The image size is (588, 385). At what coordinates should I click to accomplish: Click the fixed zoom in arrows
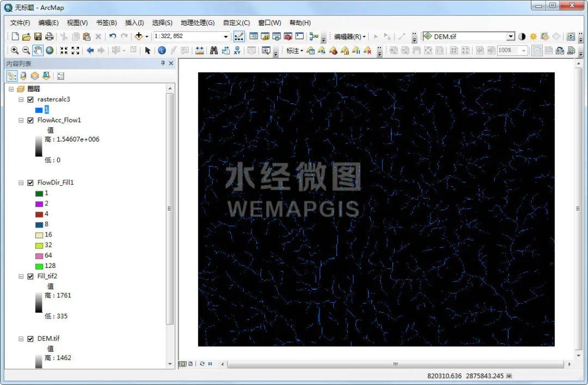pos(64,50)
